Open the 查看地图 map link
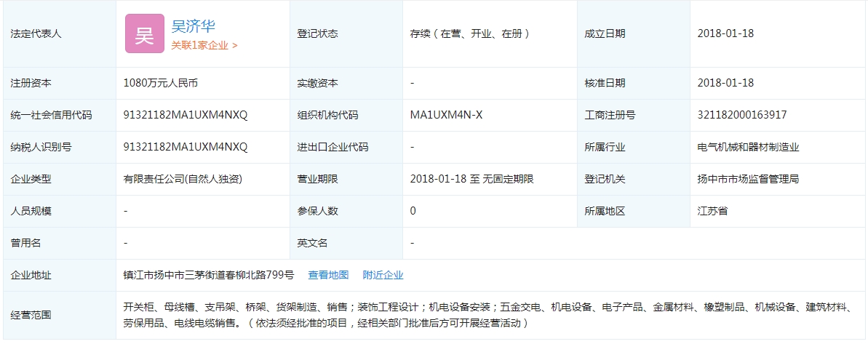The height and width of the screenshot is (344, 868). [x=328, y=275]
